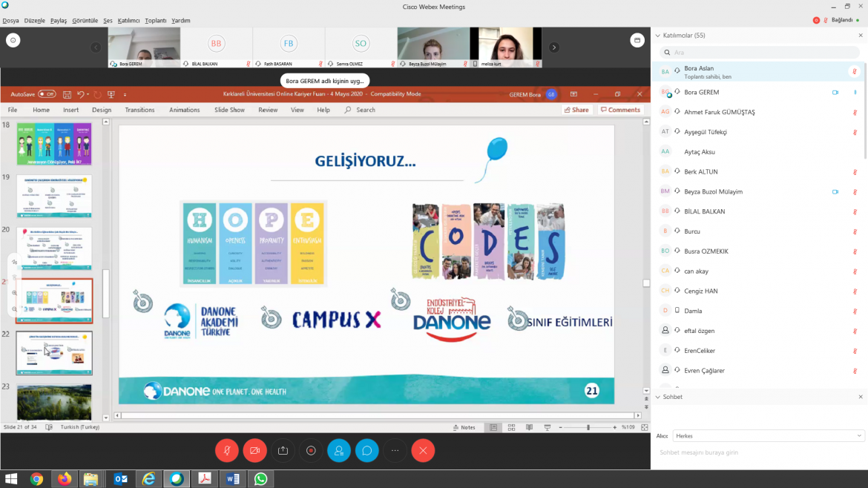This screenshot has height=488, width=868.
Task: Open Outlook from the taskbar
Action: point(121,478)
